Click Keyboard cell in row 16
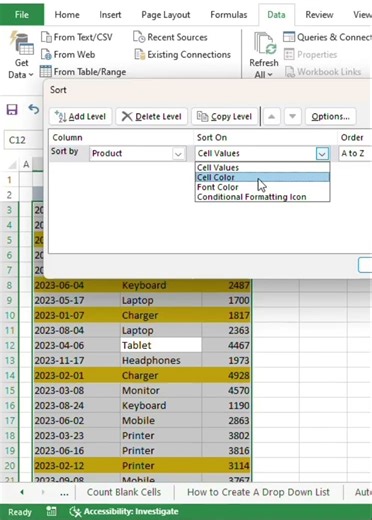This screenshot has height=520, width=372. click(x=161, y=405)
